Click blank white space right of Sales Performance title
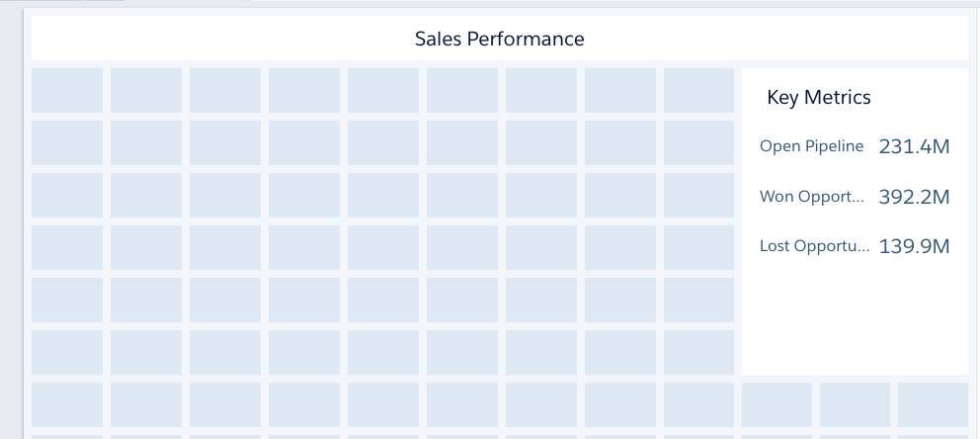The image size is (980, 439). pos(775,39)
